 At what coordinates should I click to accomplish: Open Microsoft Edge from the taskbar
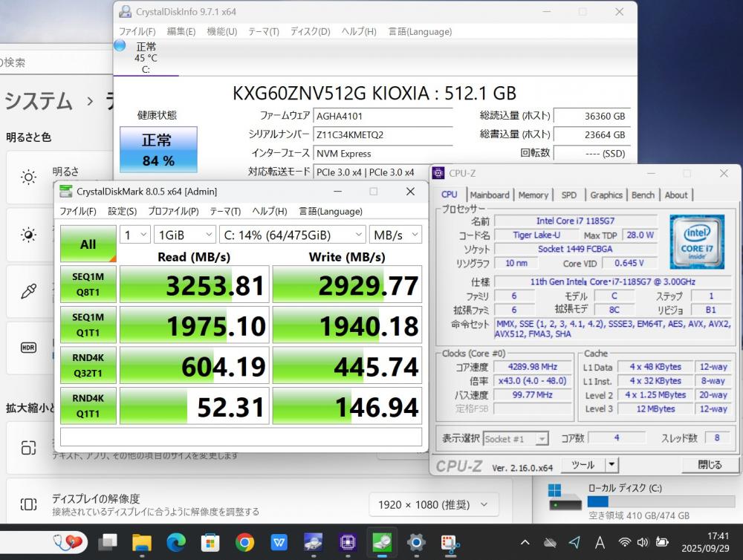tap(176, 542)
